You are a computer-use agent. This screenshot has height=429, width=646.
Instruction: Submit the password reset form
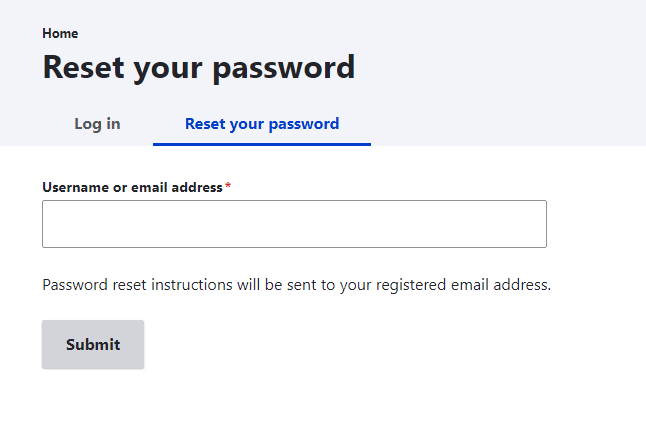(x=93, y=344)
